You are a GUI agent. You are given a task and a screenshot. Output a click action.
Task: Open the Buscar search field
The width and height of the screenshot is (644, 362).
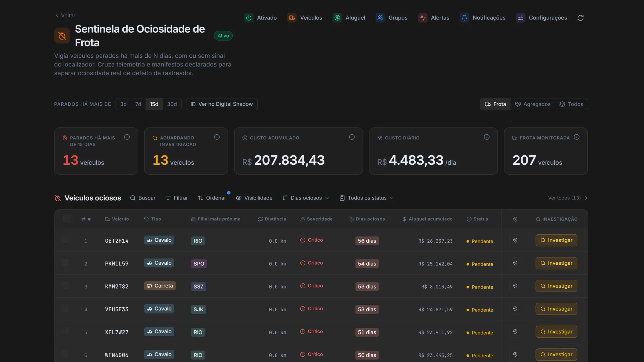tap(143, 198)
